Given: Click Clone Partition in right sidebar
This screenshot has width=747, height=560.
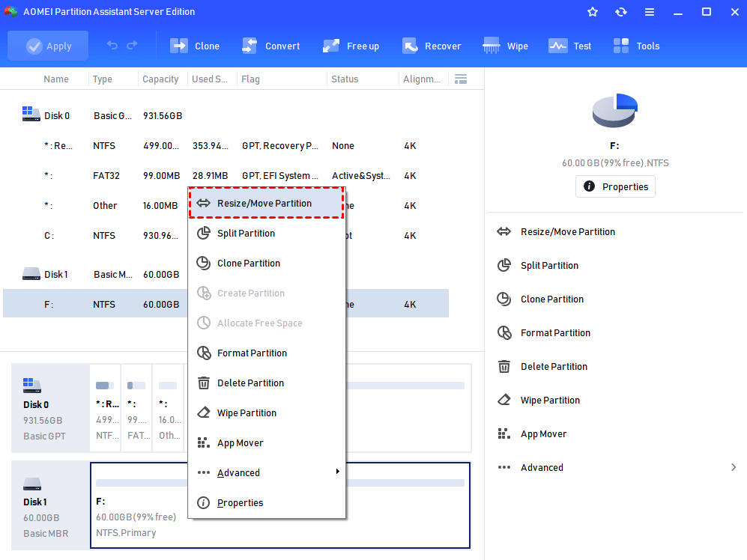Looking at the screenshot, I should [551, 299].
